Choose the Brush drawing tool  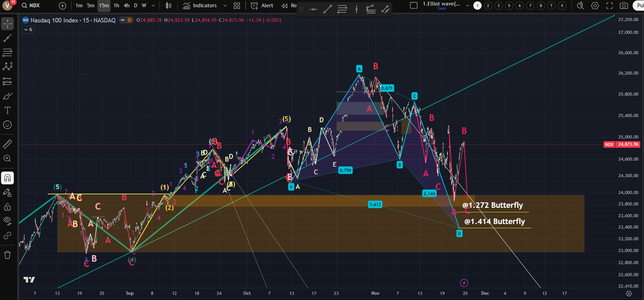(x=7, y=96)
